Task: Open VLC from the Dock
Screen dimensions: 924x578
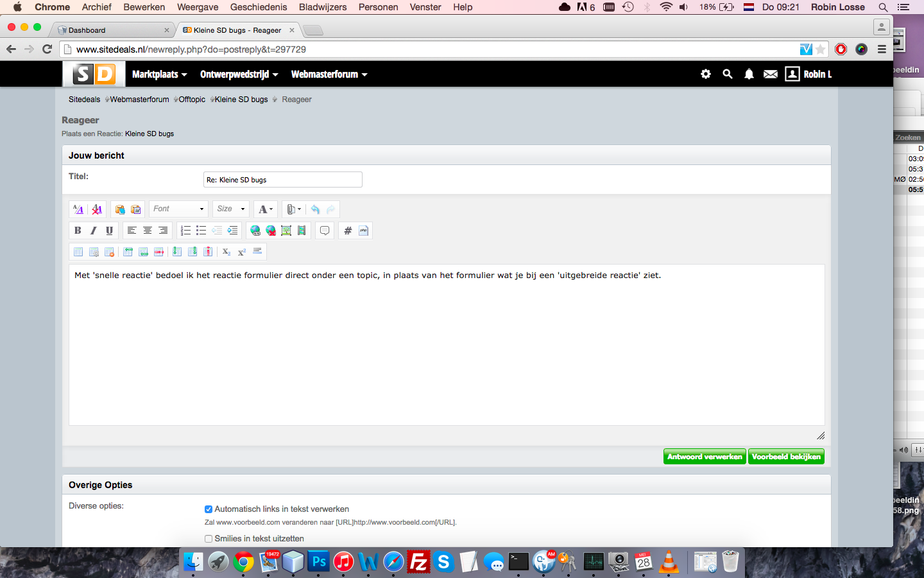Action: [x=669, y=562]
